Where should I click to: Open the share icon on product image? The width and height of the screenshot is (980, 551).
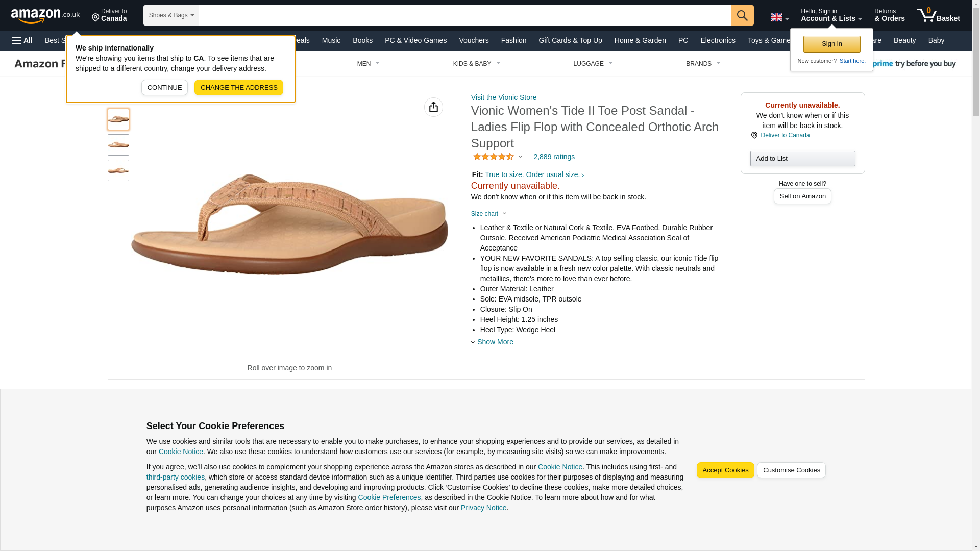click(433, 107)
